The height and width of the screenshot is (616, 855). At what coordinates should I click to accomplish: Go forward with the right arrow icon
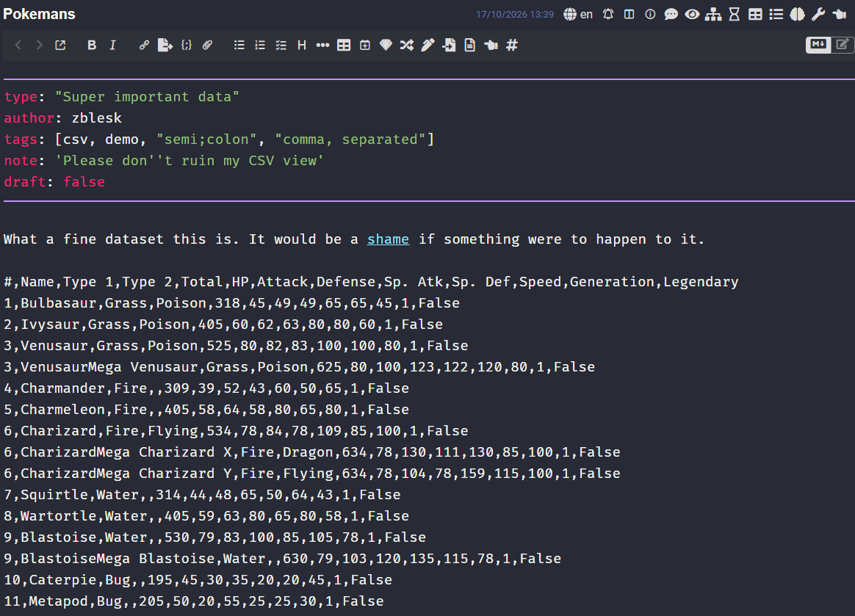coord(39,46)
